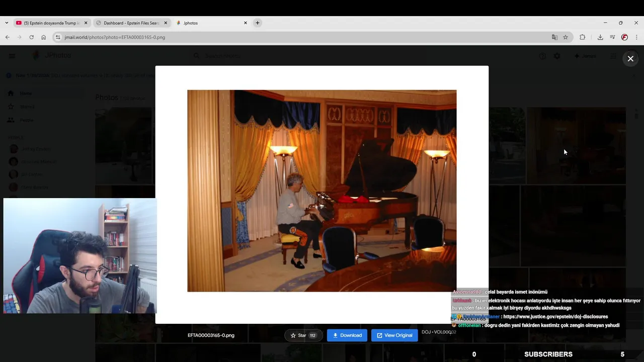This screenshot has height=362, width=644.
Task: Click the webcam overlay video
Action: point(80,256)
